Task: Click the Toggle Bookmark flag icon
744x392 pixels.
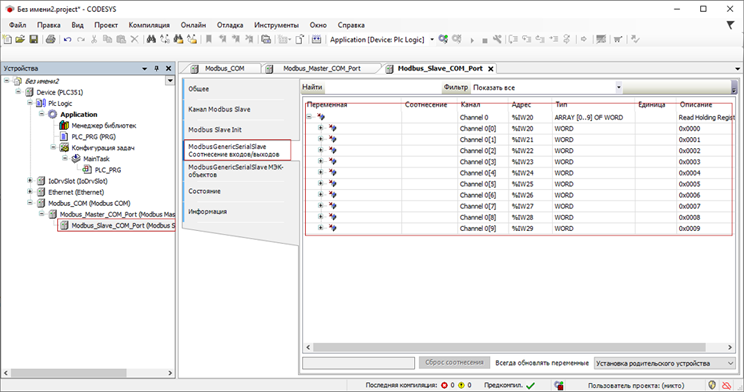Action: (x=208, y=39)
